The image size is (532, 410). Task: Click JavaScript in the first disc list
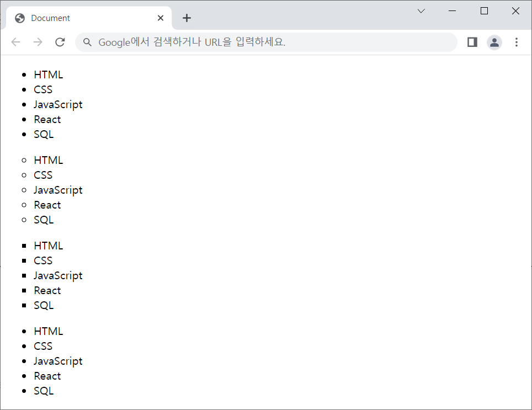coord(58,104)
